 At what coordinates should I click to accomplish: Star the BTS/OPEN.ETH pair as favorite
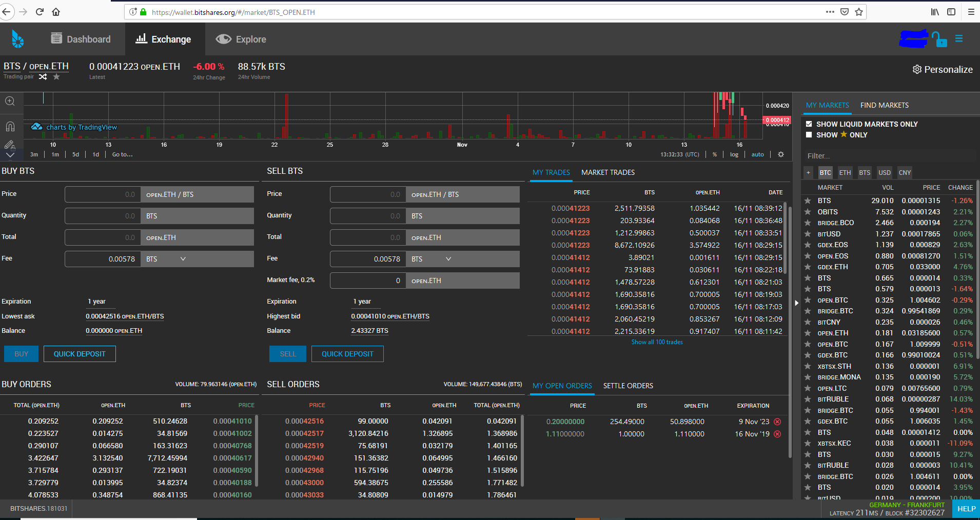57,77
